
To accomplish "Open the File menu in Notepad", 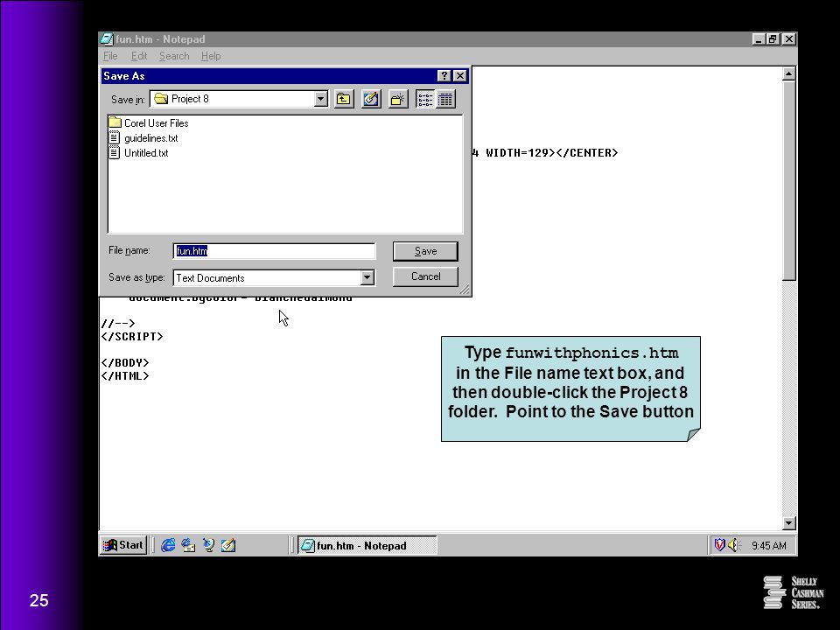I will click(x=110, y=56).
